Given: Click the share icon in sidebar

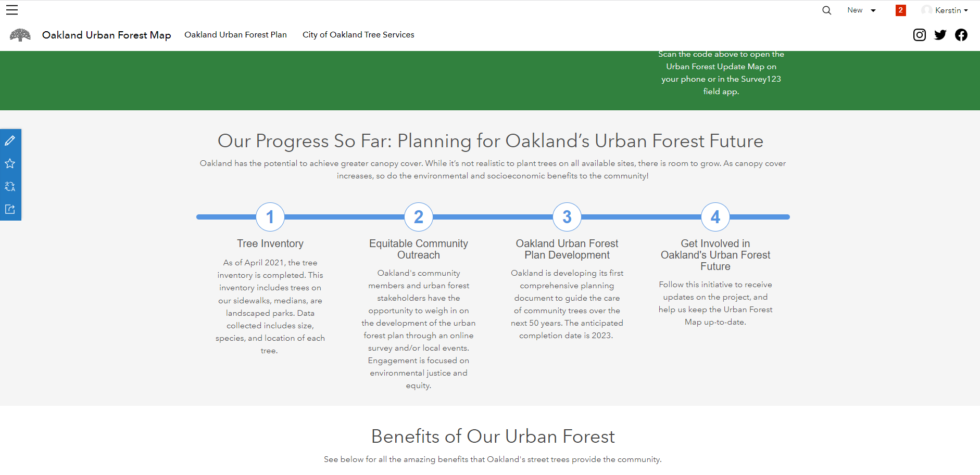Looking at the screenshot, I should coord(10,209).
